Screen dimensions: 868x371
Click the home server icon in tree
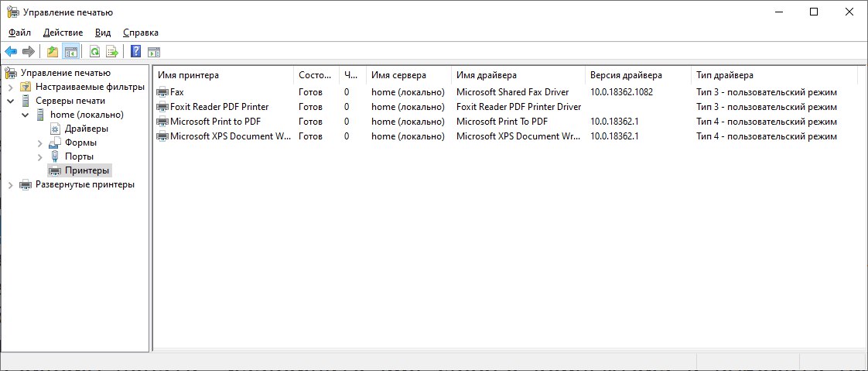point(40,115)
